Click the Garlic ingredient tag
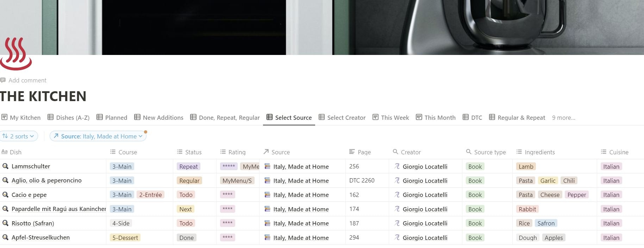Screen dimensions: 644x248 tap(548, 181)
